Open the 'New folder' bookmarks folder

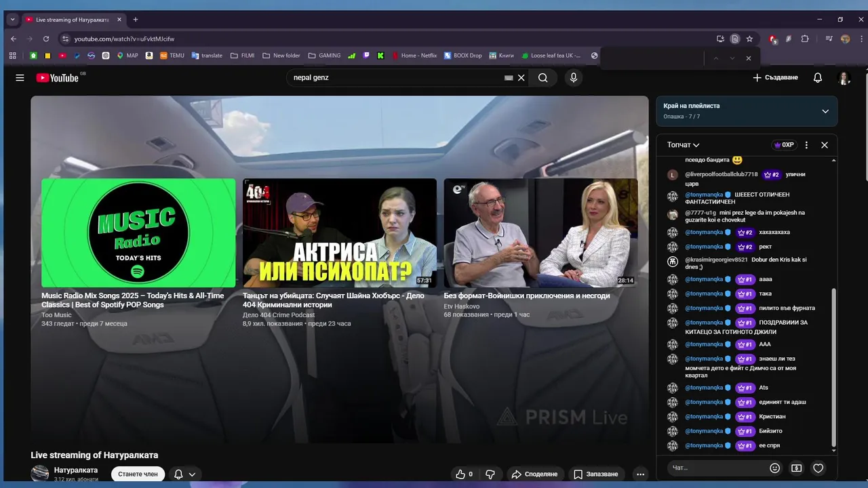click(x=281, y=56)
